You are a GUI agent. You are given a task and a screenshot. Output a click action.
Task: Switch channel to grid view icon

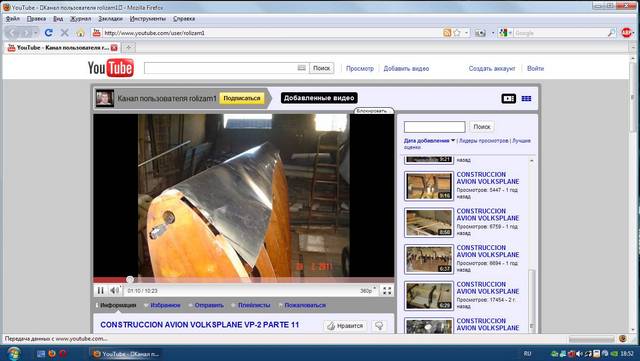pyautogui.click(x=527, y=98)
